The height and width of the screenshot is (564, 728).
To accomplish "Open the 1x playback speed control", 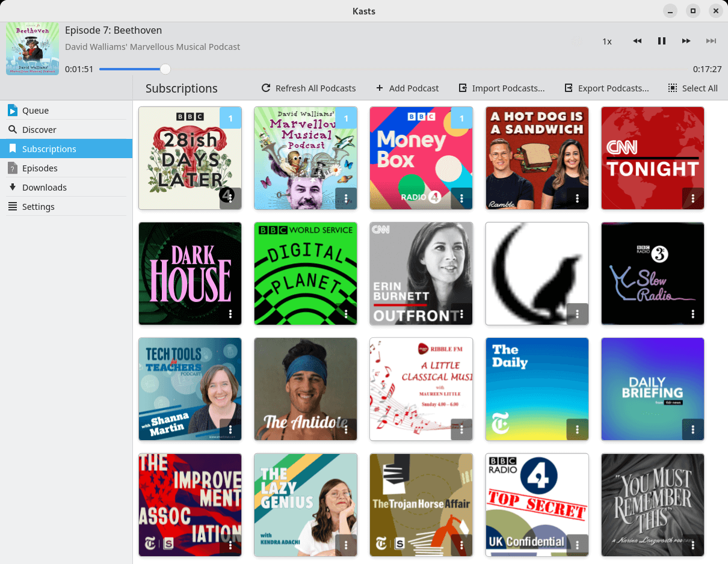I will [x=607, y=41].
